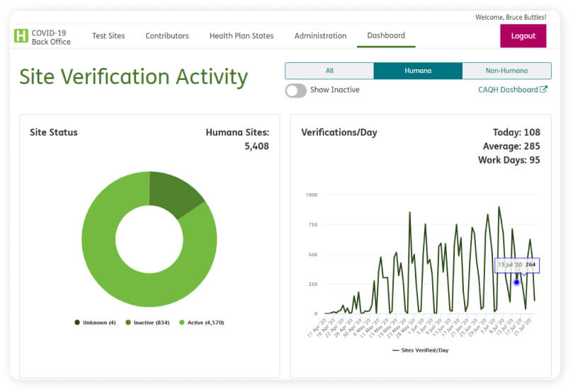The image size is (573, 392).
Task: Click the Today: 108 statistic
Action: tap(516, 132)
